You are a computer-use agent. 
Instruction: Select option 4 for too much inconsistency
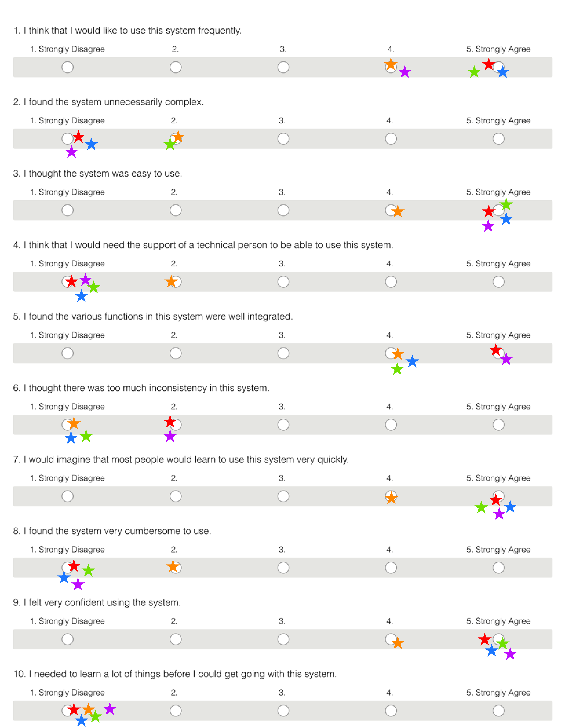pyautogui.click(x=391, y=425)
